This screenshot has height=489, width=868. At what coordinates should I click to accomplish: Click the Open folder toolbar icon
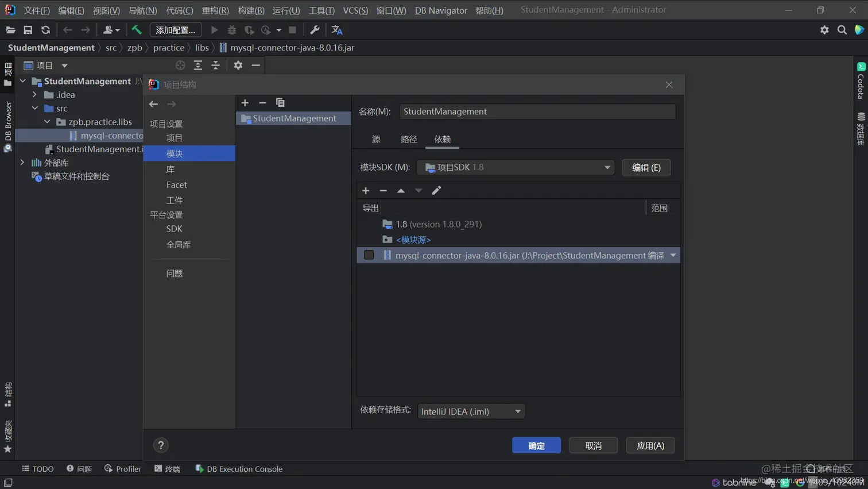pyautogui.click(x=10, y=30)
